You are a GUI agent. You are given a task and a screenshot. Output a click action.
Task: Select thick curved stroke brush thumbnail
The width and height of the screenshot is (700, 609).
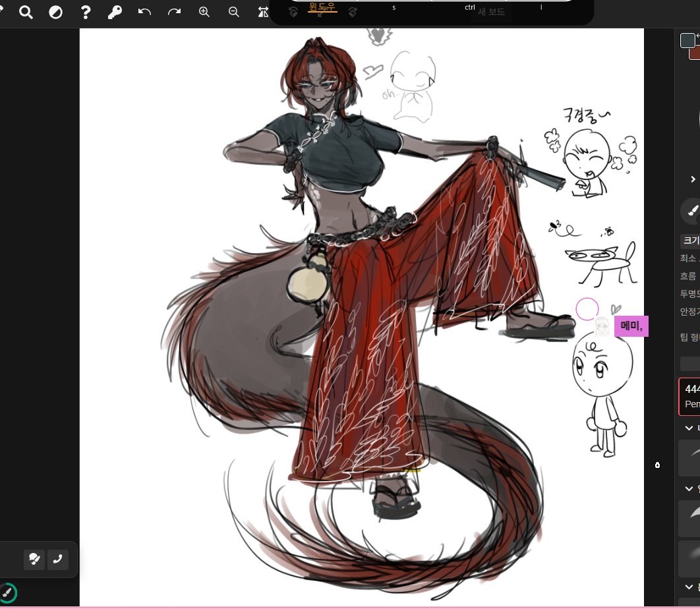click(689, 518)
